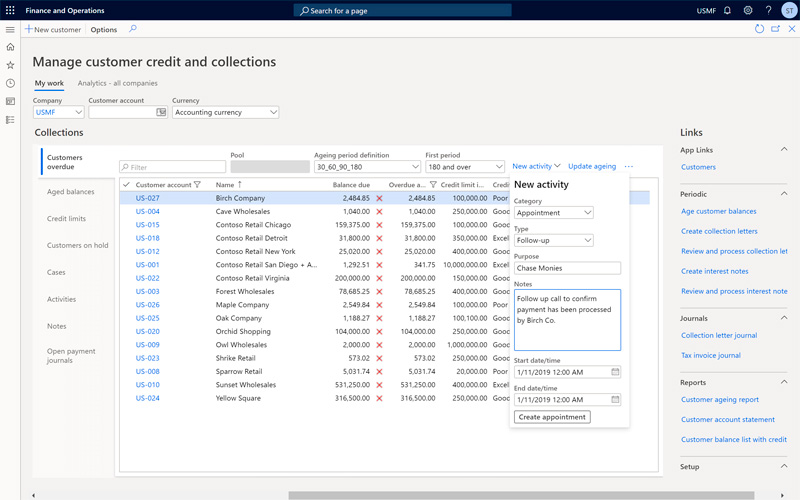
Task: Open settings gear icon
Action: [x=748, y=10]
